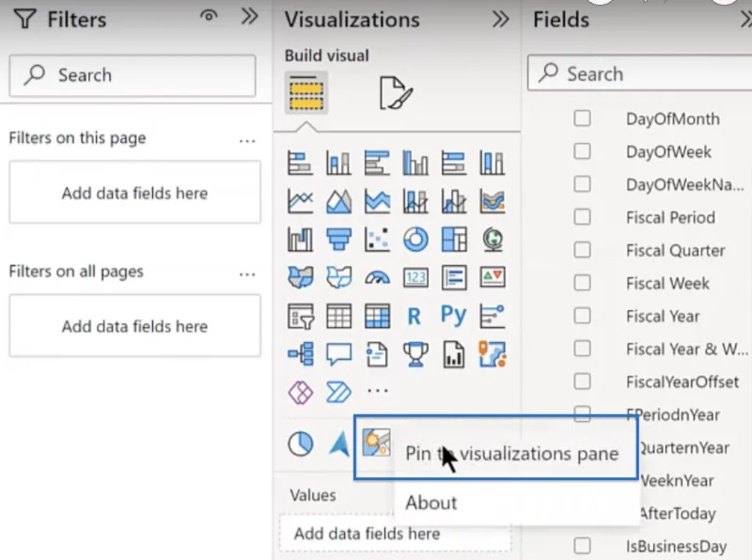
Task: Select the Power Automate visual
Action: pos(338,393)
